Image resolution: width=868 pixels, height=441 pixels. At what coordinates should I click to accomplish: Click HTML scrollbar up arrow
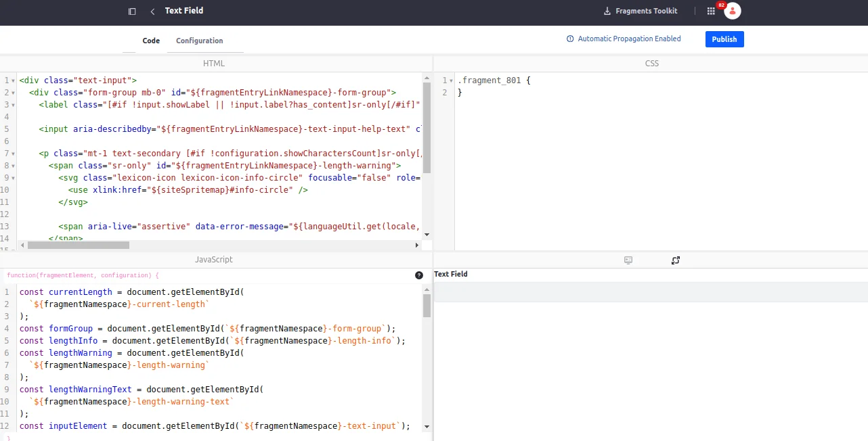(x=427, y=78)
